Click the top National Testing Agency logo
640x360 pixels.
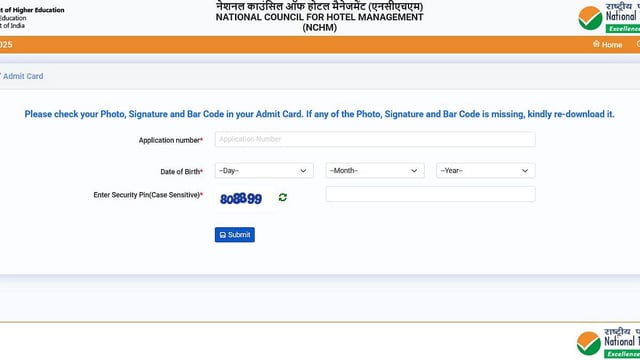609,17
